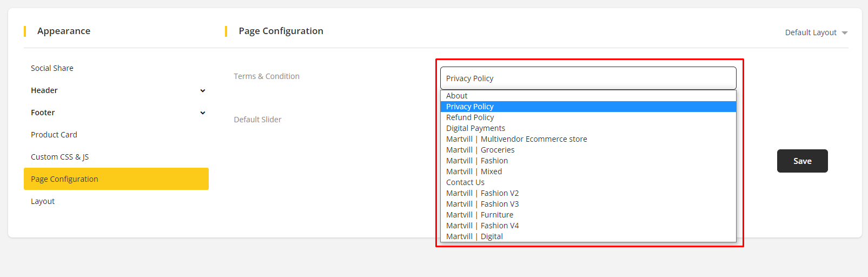The height and width of the screenshot is (277, 868).
Task: Expand the Header section chevron
Action: click(x=203, y=90)
